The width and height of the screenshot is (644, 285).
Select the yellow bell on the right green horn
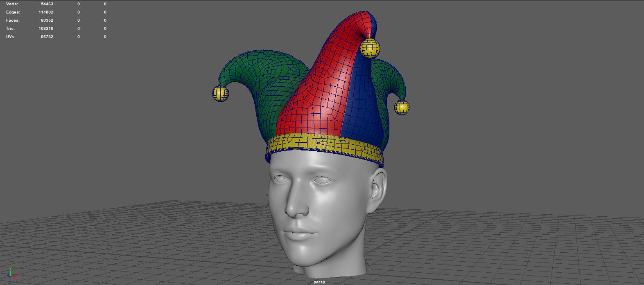pyautogui.click(x=402, y=107)
